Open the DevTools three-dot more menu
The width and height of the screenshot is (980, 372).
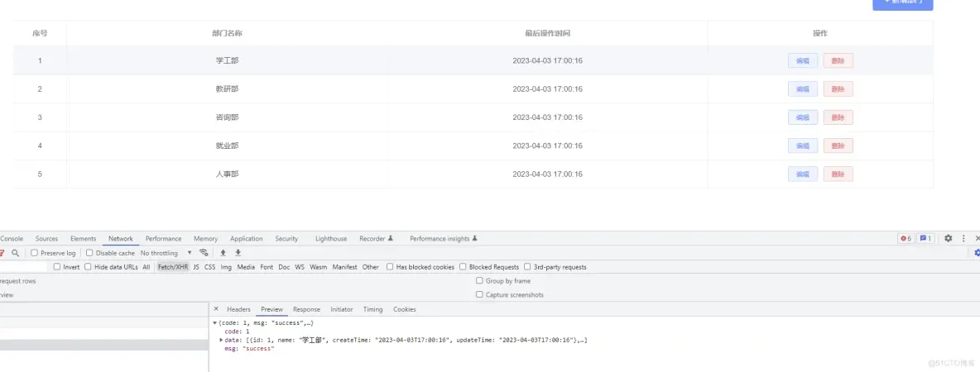tap(963, 238)
